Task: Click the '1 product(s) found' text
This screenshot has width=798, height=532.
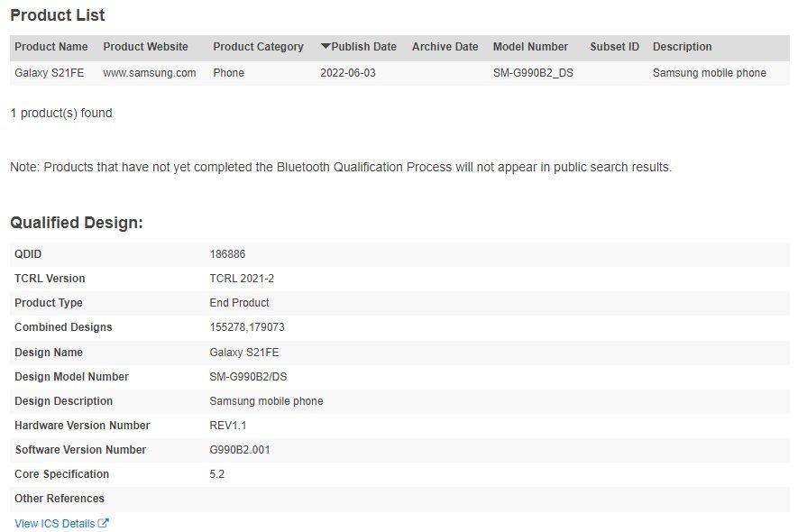Action: click(61, 113)
